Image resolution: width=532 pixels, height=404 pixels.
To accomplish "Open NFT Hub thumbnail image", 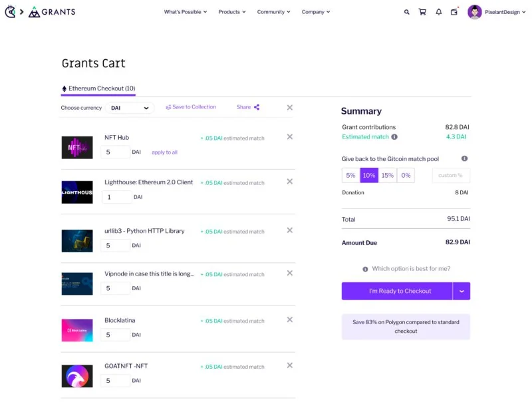I will [x=77, y=147].
